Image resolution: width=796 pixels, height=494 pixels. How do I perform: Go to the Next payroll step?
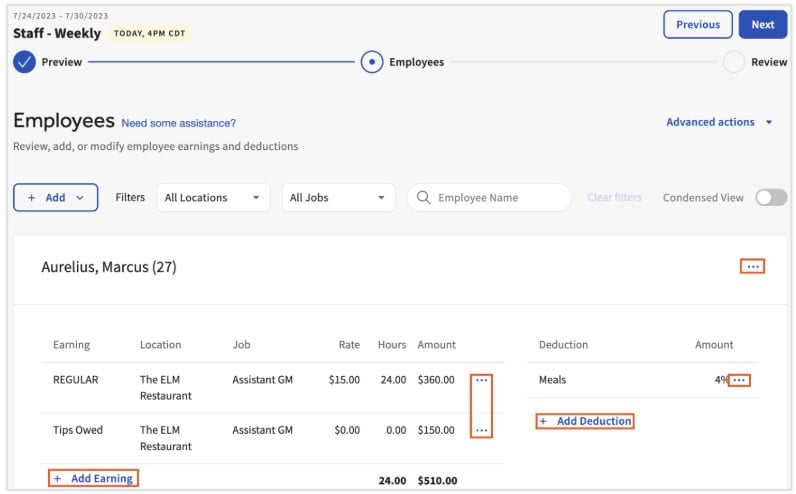click(x=762, y=24)
